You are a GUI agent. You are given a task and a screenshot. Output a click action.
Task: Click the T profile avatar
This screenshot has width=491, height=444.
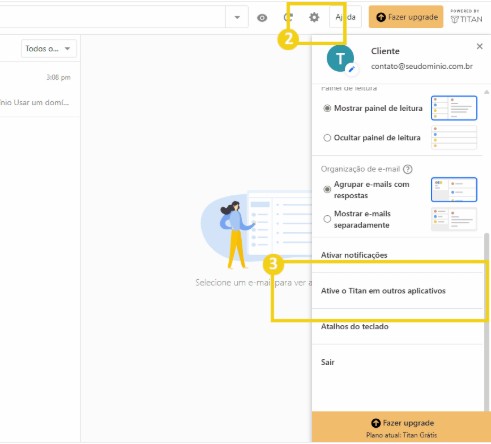tap(340, 59)
